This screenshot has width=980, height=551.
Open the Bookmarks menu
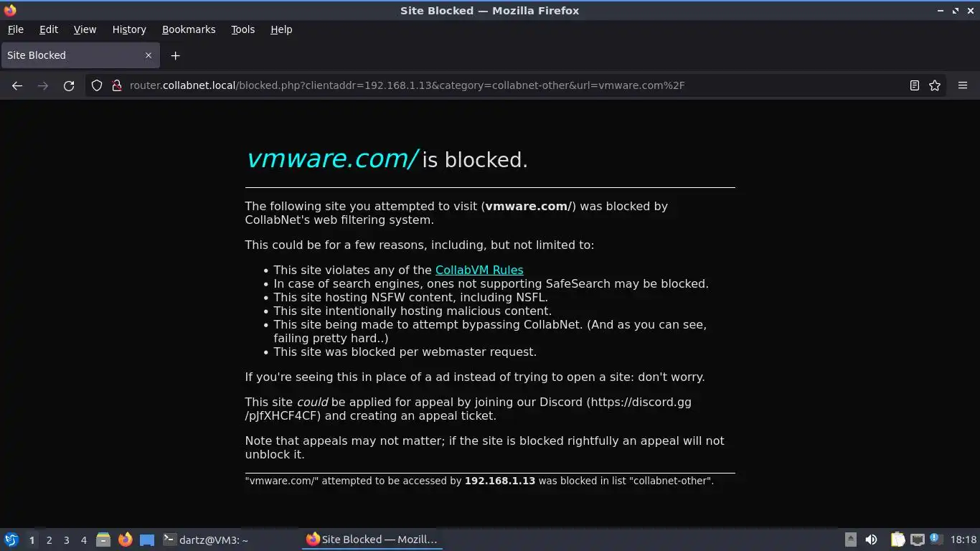point(189,29)
